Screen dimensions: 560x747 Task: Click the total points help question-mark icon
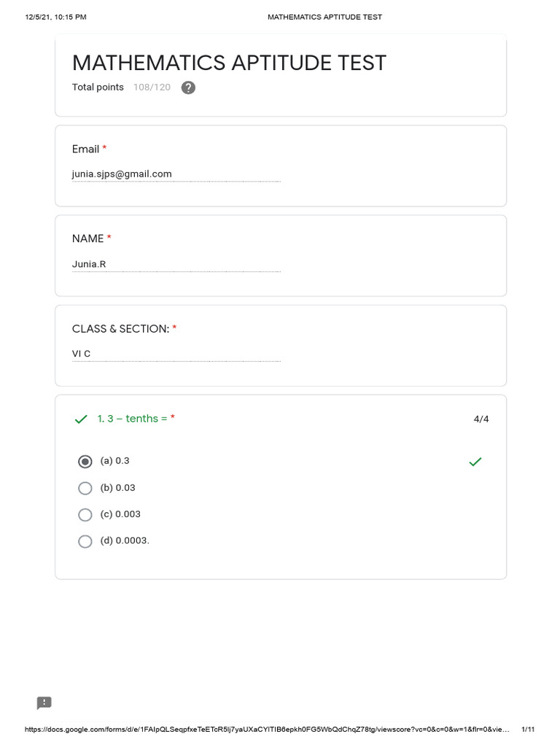click(188, 88)
